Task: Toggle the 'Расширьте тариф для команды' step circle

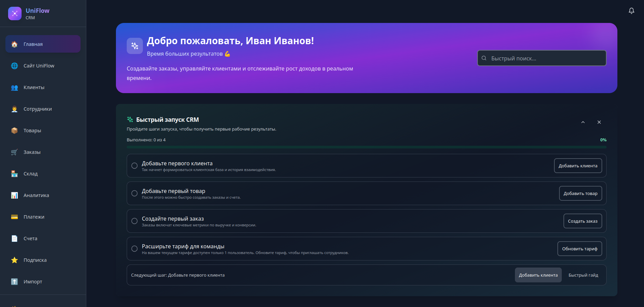Action: click(x=134, y=249)
